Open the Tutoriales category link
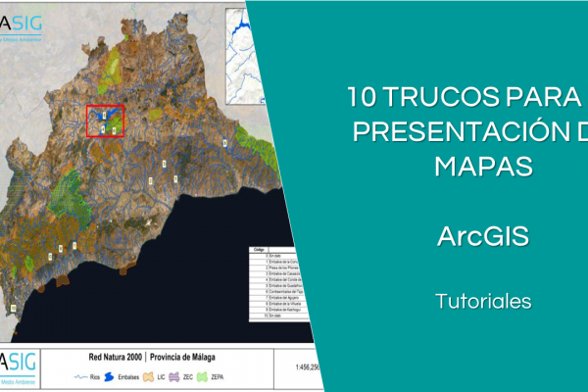 pyautogui.click(x=484, y=302)
